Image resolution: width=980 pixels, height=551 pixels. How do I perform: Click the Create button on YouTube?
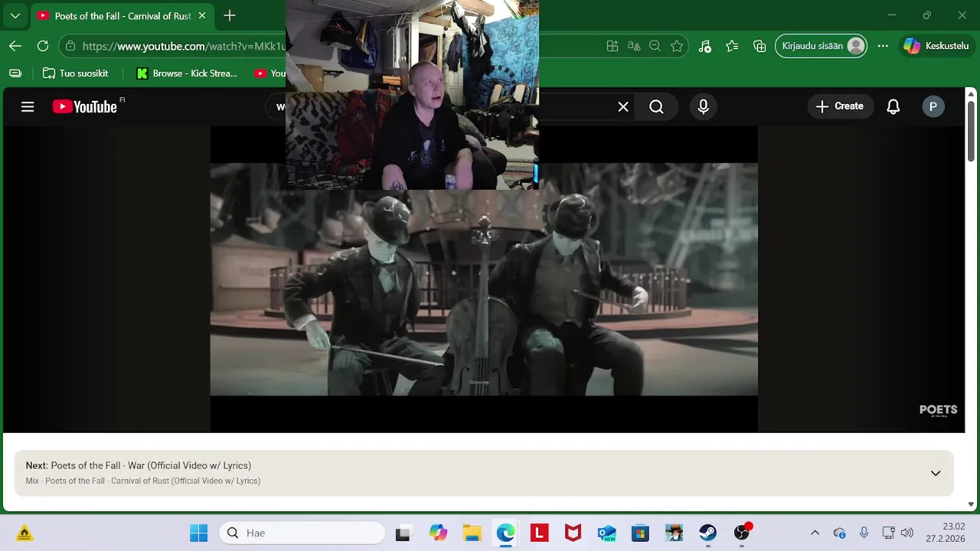tap(839, 106)
